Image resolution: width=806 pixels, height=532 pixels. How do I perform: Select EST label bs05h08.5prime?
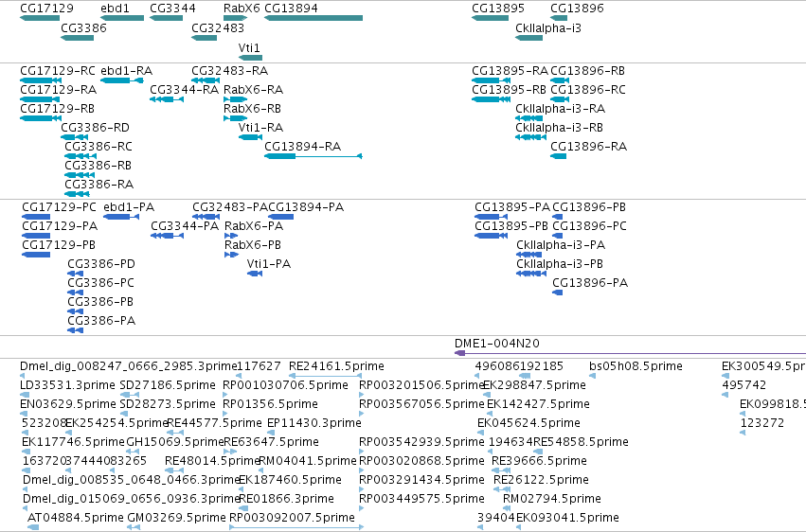636,365
